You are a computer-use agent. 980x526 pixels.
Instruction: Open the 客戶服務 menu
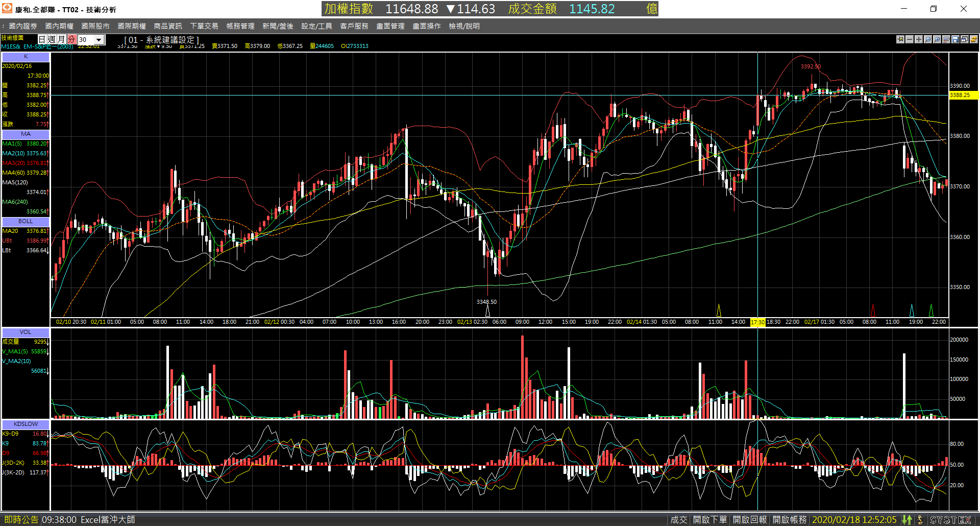coord(354,26)
